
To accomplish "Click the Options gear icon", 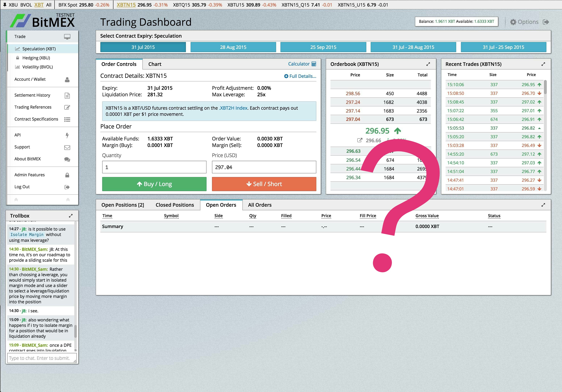I will point(513,22).
